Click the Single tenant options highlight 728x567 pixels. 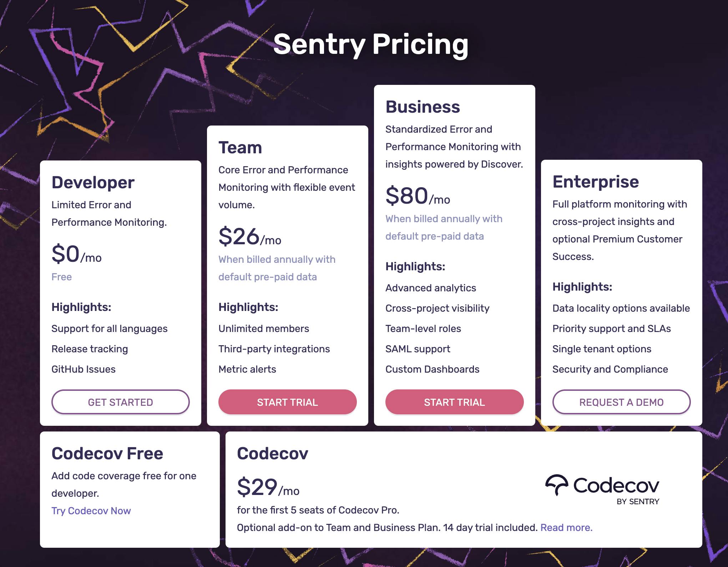(602, 349)
